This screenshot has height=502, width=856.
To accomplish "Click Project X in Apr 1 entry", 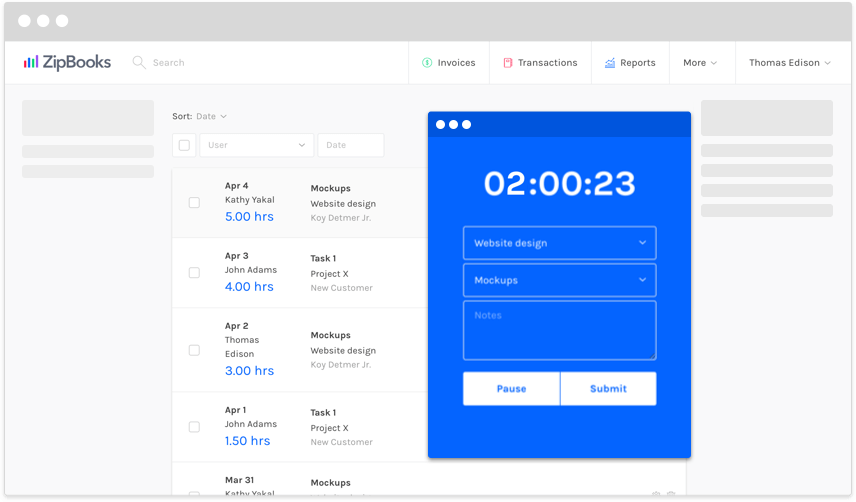I will point(329,428).
